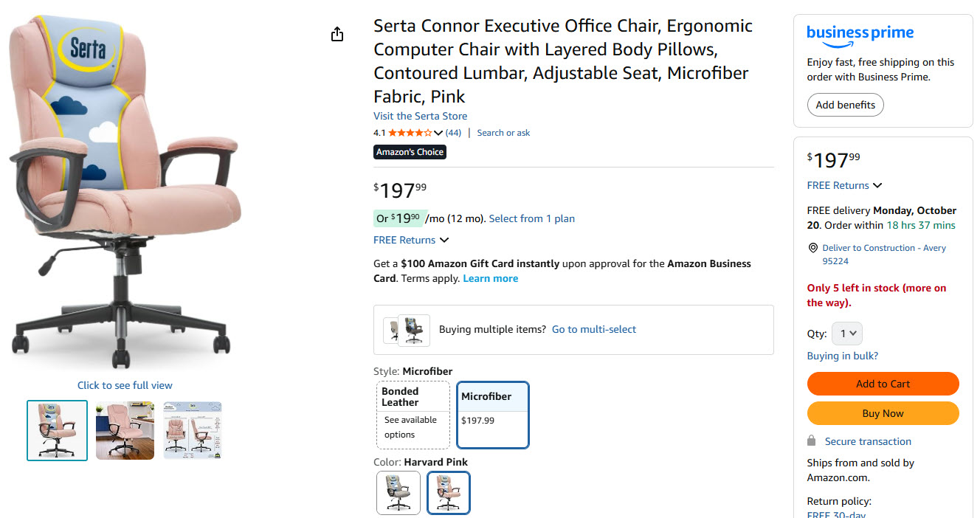Expand the rating breakdown chevron
The width and height of the screenshot is (980, 518).
[x=438, y=133]
